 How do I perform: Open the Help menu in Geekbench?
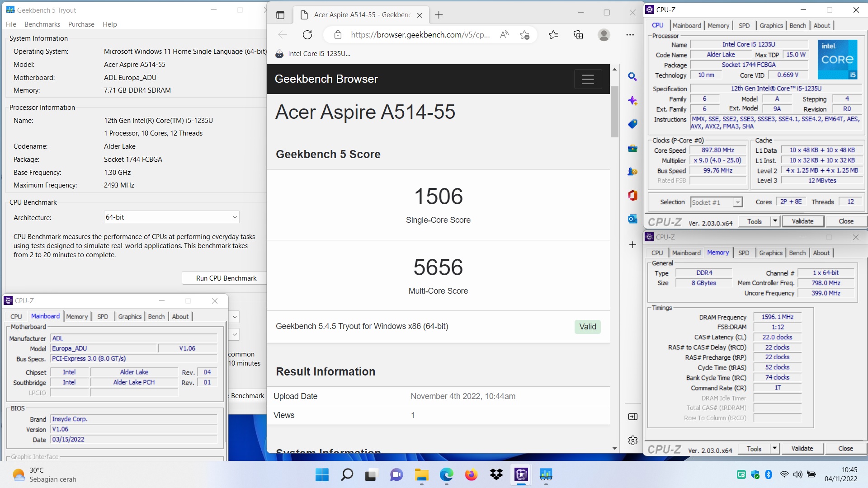click(109, 24)
